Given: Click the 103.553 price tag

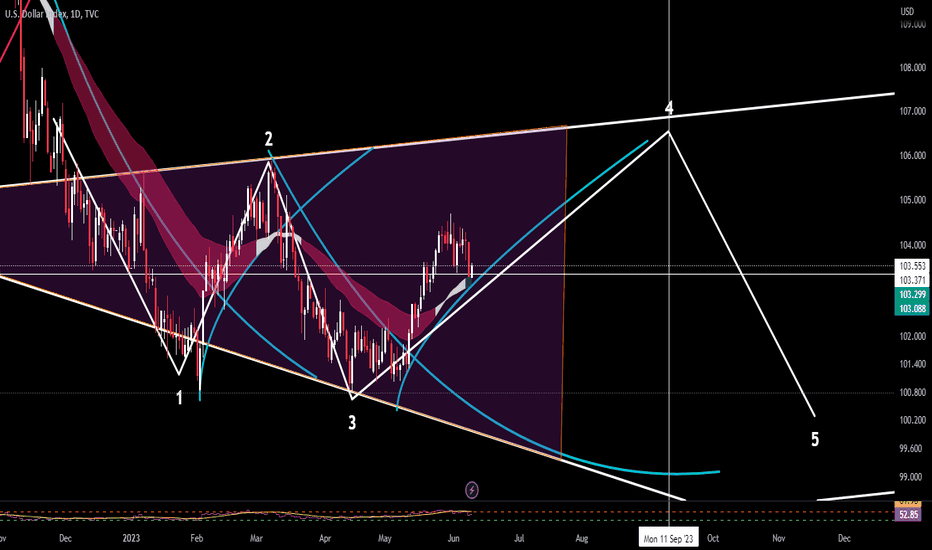Looking at the screenshot, I should click(912, 266).
